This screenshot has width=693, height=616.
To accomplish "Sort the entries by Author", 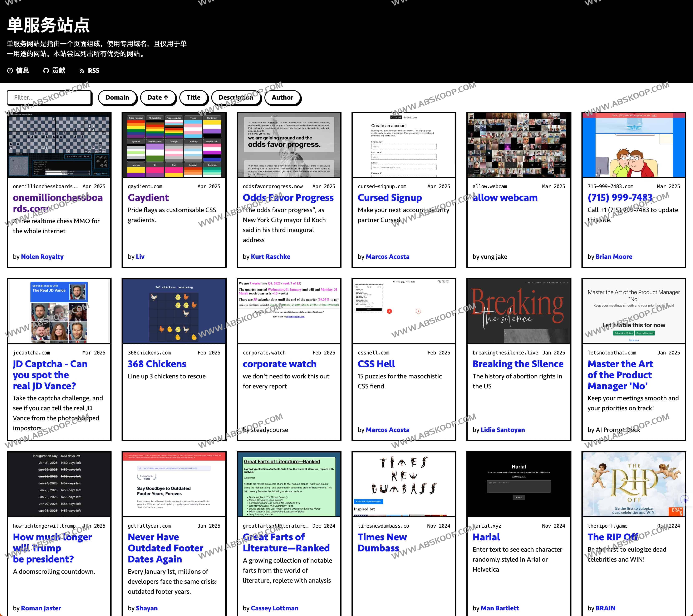I will (282, 97).
